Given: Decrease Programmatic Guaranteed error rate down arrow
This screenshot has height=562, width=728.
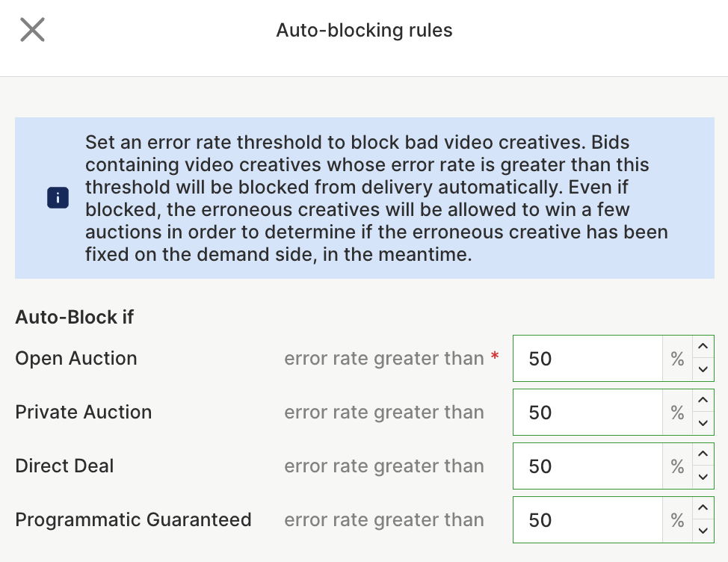Looking at the screenshot, I should coord(703,531).
